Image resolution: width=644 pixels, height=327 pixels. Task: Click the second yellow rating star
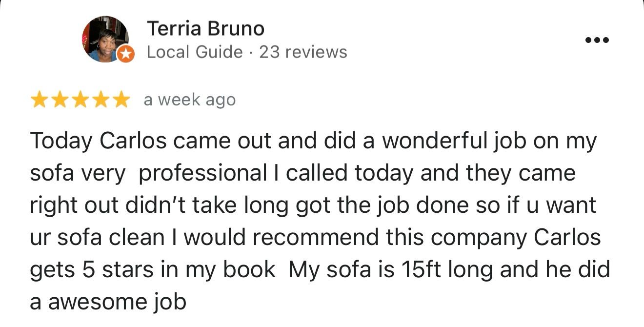(59, 101)
